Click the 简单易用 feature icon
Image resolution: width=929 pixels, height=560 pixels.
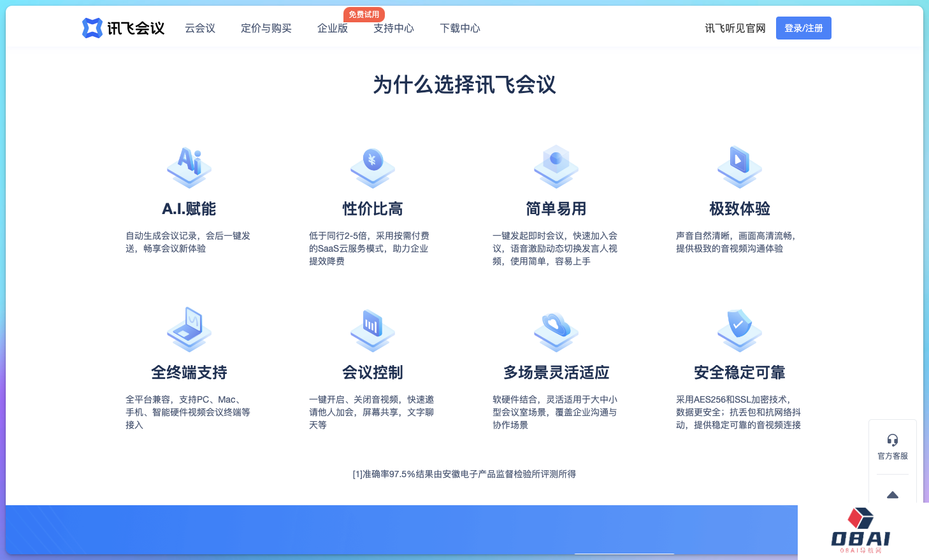point(556,167)
